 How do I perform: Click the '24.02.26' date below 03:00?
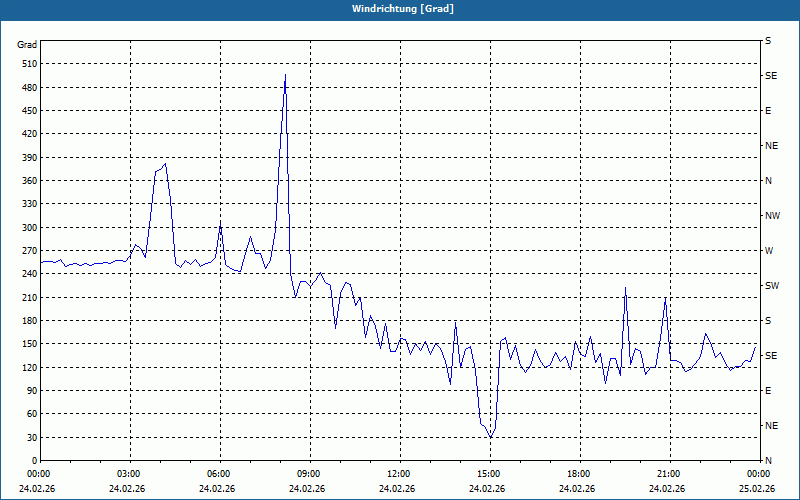tap(127, 489)
